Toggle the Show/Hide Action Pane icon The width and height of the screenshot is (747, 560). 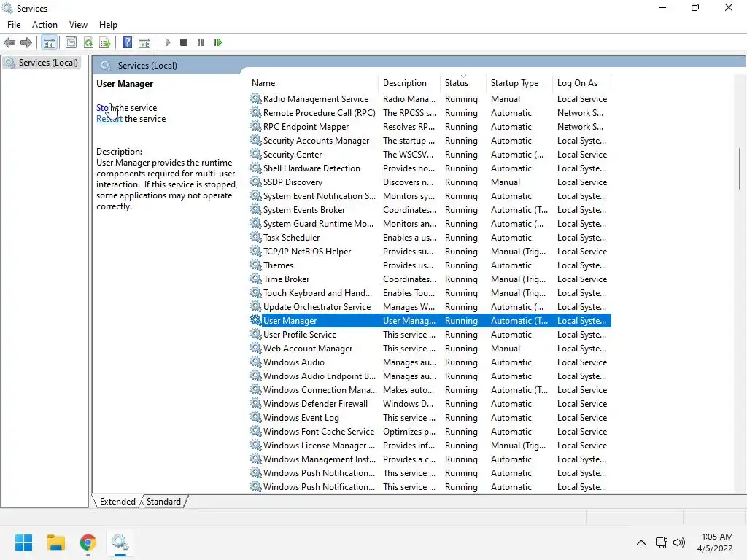point(144,43)
